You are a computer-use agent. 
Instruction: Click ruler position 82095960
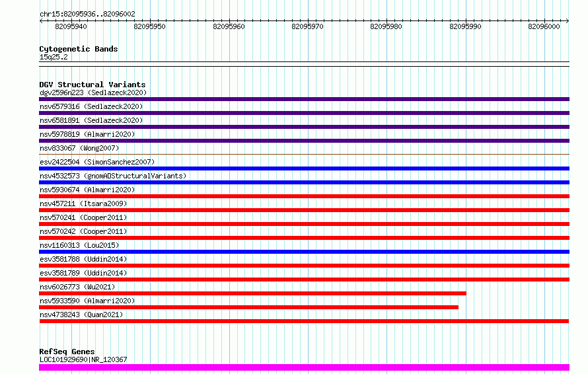[x=229, y=26]
